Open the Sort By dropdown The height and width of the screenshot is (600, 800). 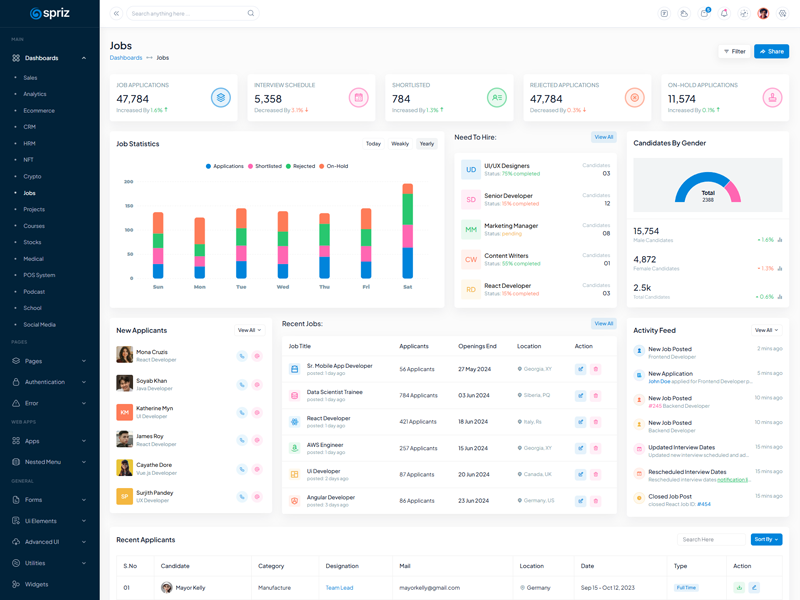tap(766, 539)
